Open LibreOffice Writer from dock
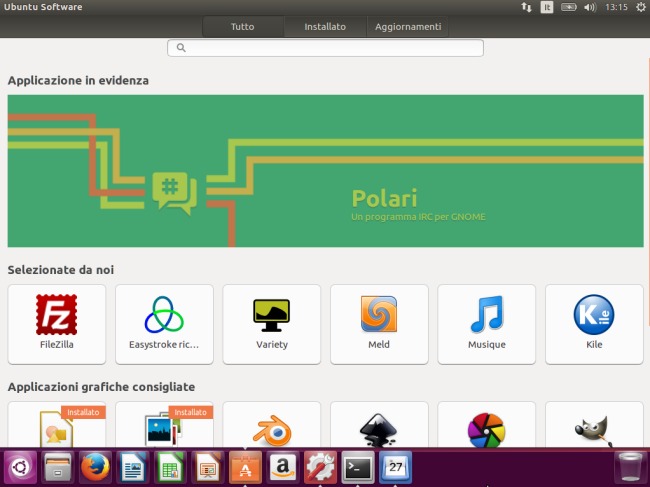The width and height of the screenshot is (650, 487). tap(133, 468)
